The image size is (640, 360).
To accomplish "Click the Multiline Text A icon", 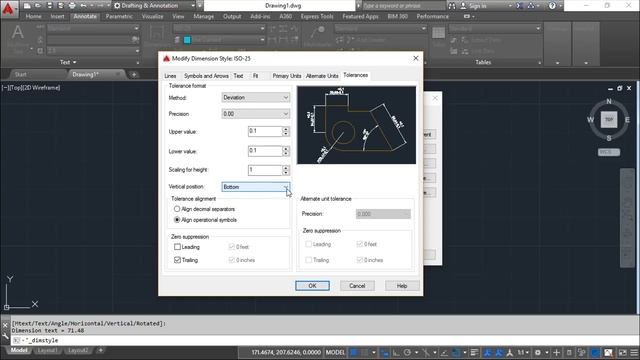I will pyautogui.click(x=17, y=32).
